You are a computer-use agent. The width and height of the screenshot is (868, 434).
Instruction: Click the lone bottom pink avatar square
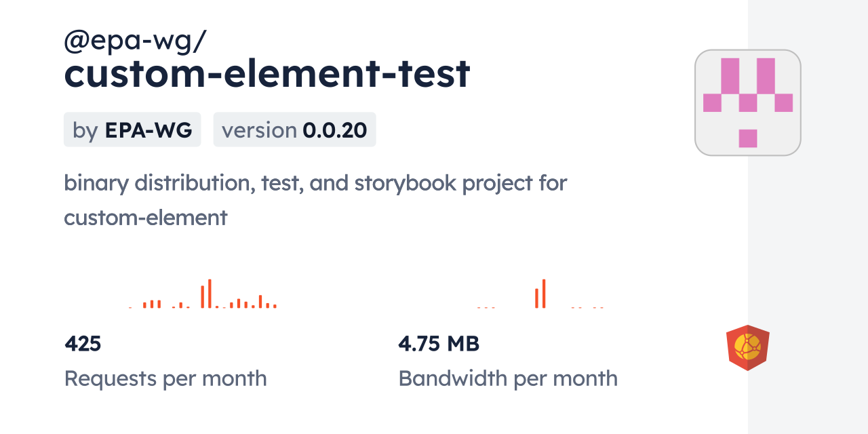click(x=747, y=138)
